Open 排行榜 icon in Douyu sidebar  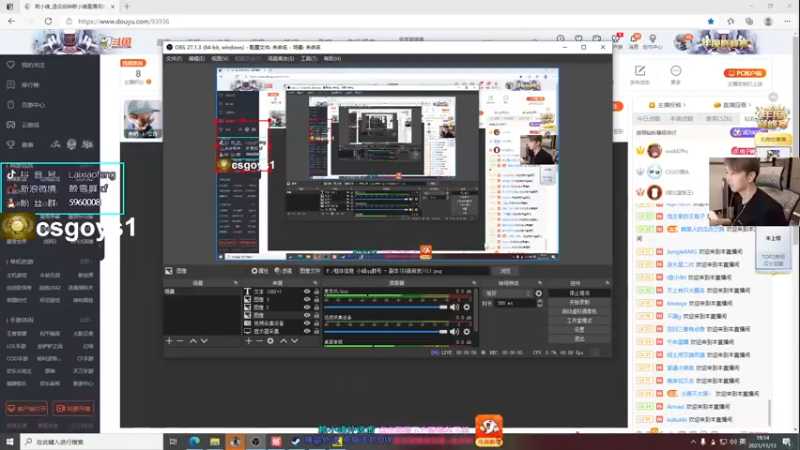11,85
